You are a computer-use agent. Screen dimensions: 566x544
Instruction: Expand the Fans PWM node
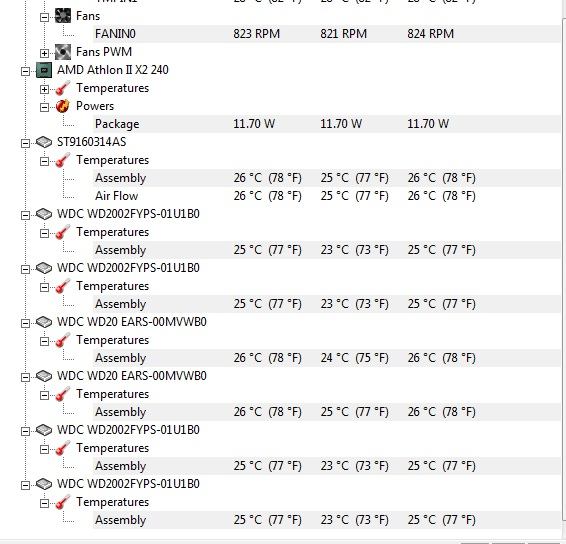(x=44, y=53)
